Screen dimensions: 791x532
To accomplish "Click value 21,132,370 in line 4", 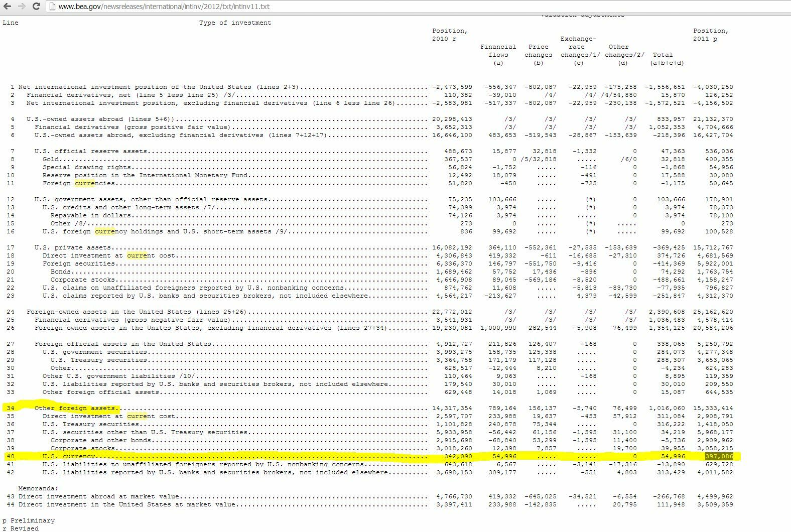I will [713, 119].
